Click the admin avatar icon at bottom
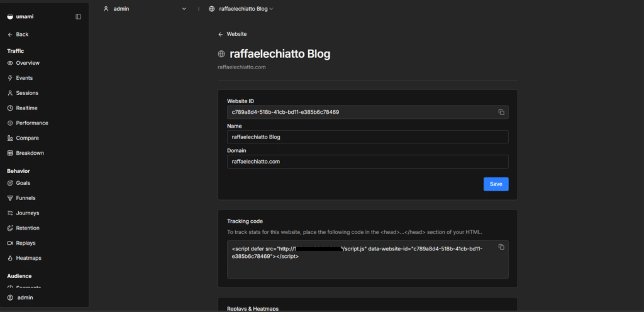 coord(10,298)
